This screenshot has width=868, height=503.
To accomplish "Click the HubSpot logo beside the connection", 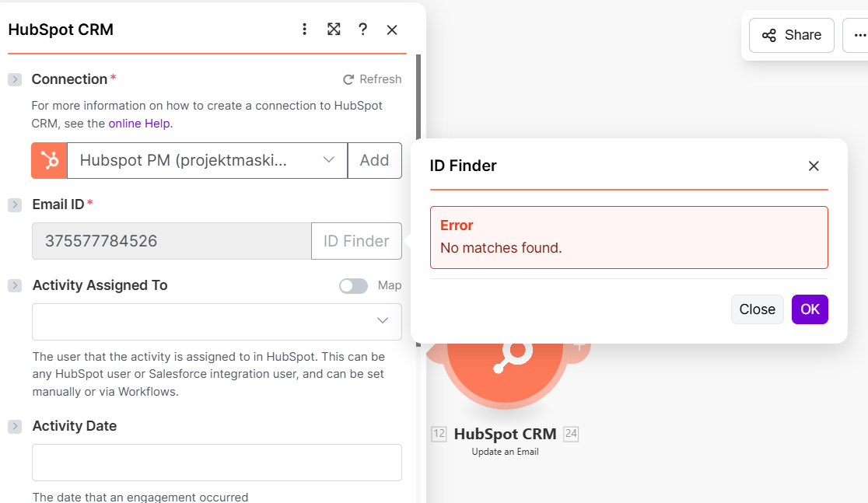I will click(49, 160).
